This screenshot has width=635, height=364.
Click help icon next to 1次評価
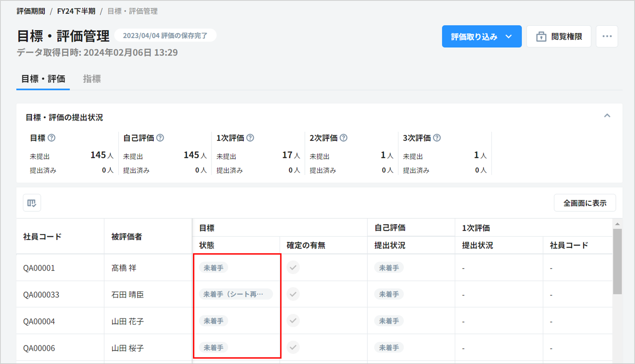(x=250, y=138)
